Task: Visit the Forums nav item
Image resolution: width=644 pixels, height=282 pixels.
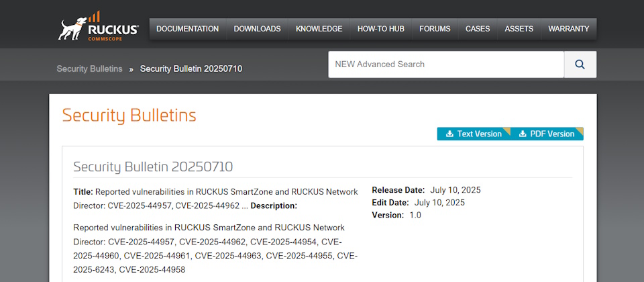Action: tap(435, 29)
